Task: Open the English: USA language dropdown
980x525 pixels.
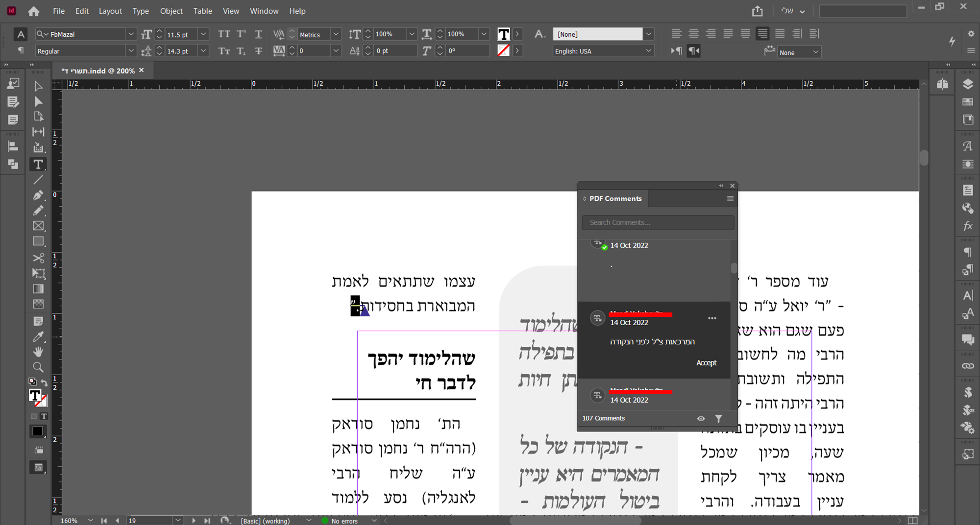Action: click(649, 51)
